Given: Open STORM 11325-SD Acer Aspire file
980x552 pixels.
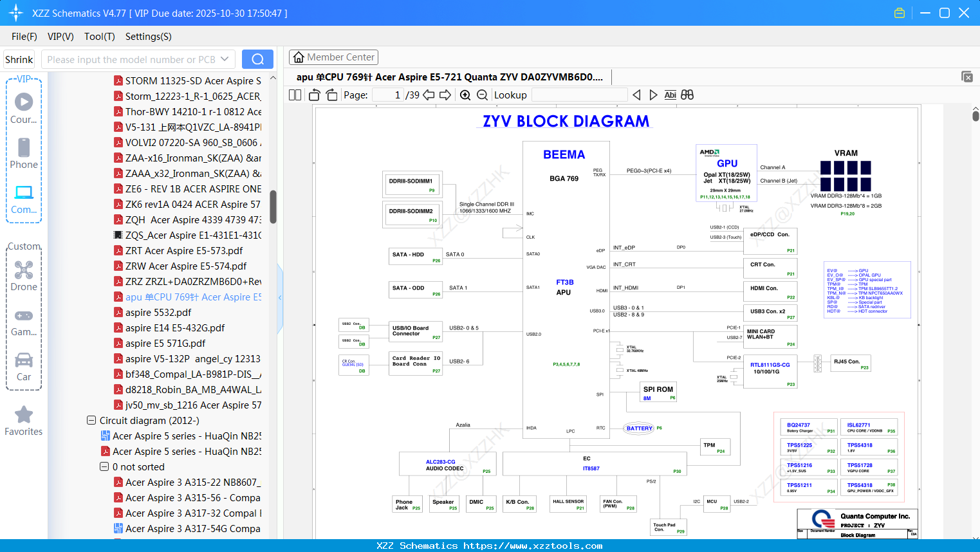Looking at the screenshot, I should click(187, 81).
